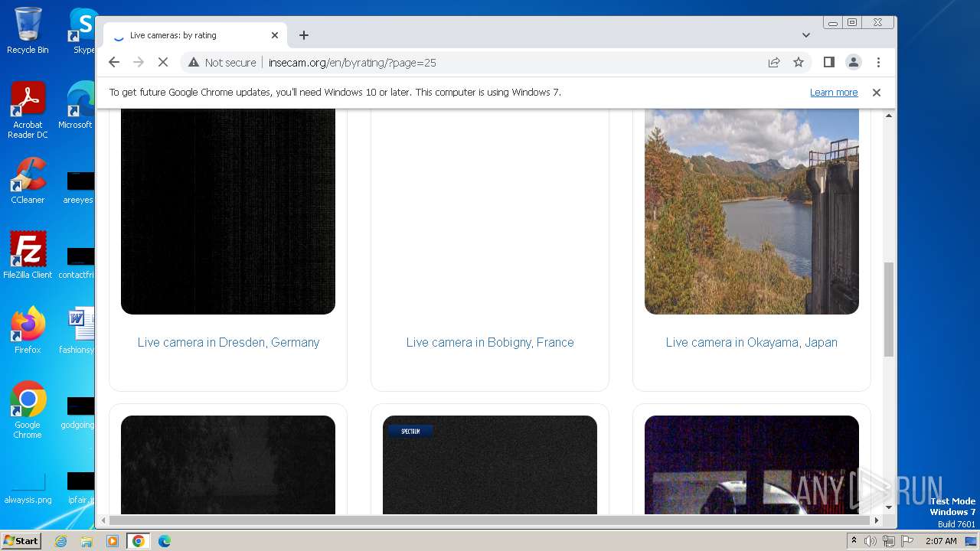Share this page icon in address bar
Viewport: 980px width, 551px height.
pos(774,62)
